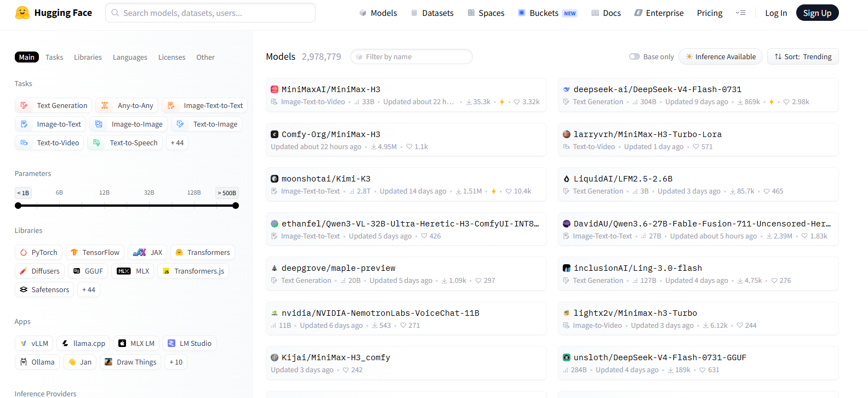Toggle the Base only switch
Image resolution: width=868 pixels, height=398 pixels.
[x=635, y=57]
